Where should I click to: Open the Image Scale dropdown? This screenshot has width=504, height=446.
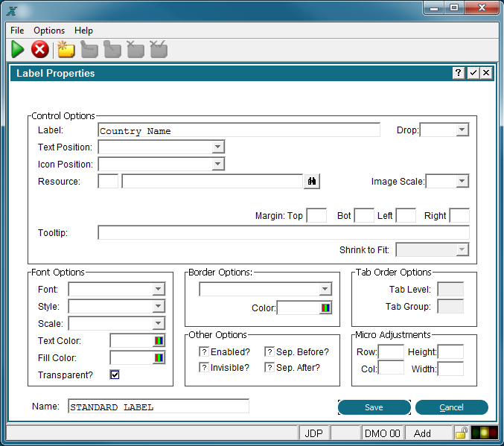click(462, 181)
